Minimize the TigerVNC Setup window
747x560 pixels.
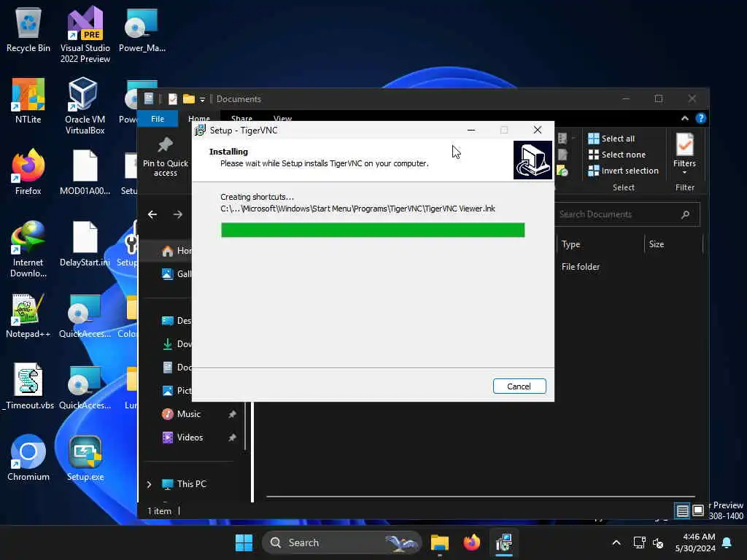(471, 130)
